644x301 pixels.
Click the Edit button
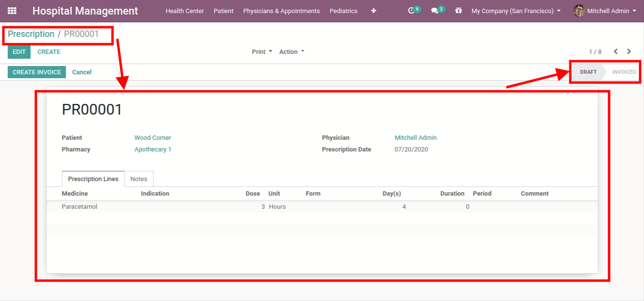(19, 52)
